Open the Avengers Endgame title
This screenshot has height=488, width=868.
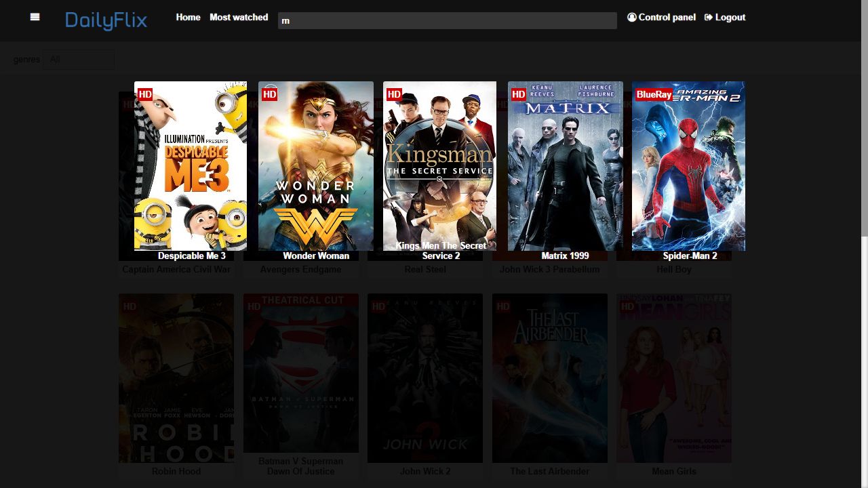click(301, 269)
